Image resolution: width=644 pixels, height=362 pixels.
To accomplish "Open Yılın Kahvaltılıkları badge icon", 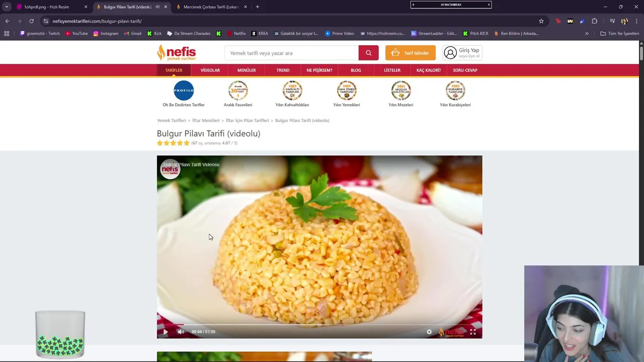I will pos(292,90).
